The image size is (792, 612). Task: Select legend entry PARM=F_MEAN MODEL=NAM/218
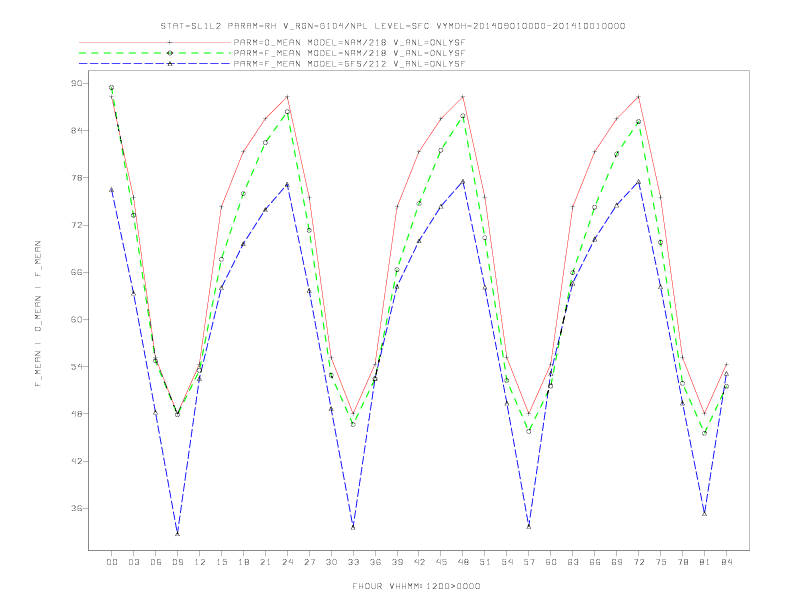click(349, 53)
